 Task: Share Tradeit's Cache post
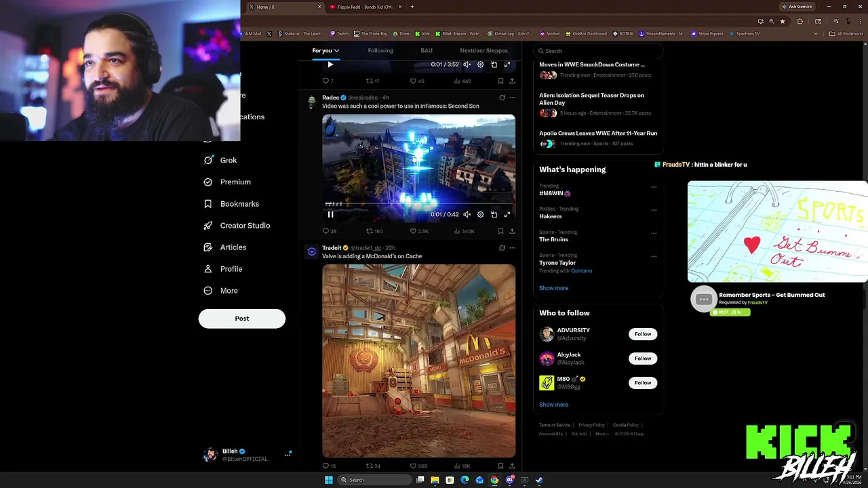point(512,466)
